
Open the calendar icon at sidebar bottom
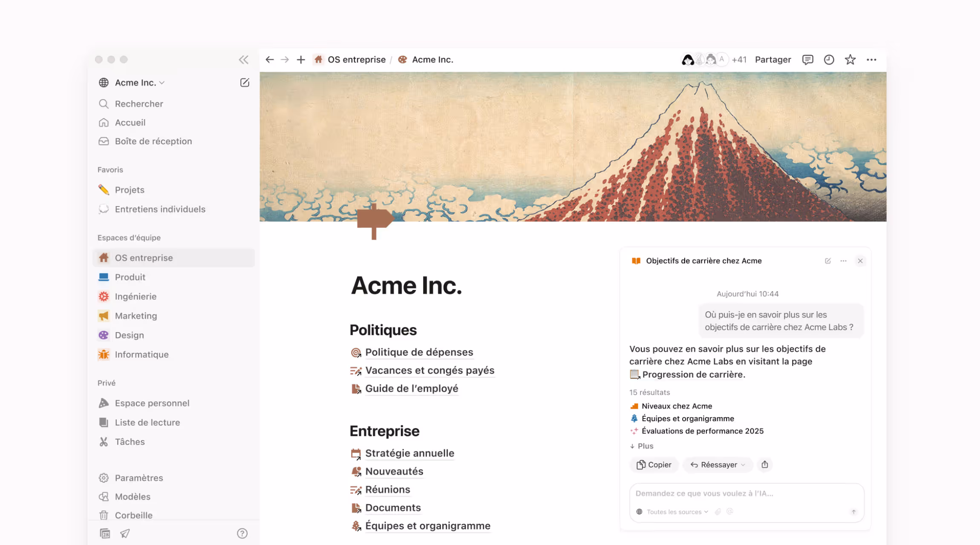[x=105, y=534]
